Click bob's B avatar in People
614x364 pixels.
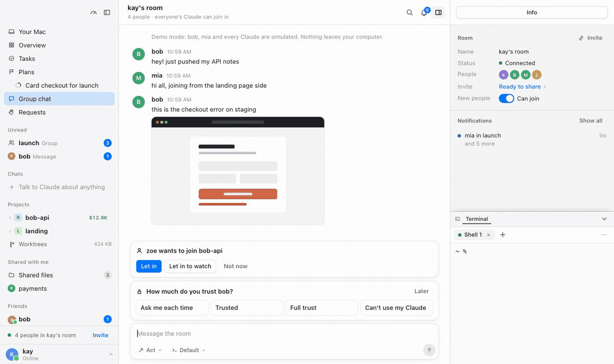pyautogui.click(x=515, y=75)
